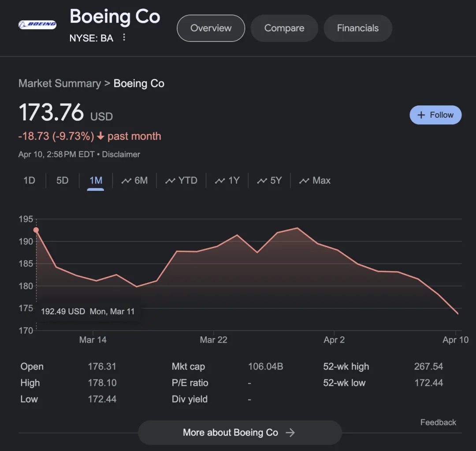
Task: Switch to the Overview tab
Action: tap(211, 28)
